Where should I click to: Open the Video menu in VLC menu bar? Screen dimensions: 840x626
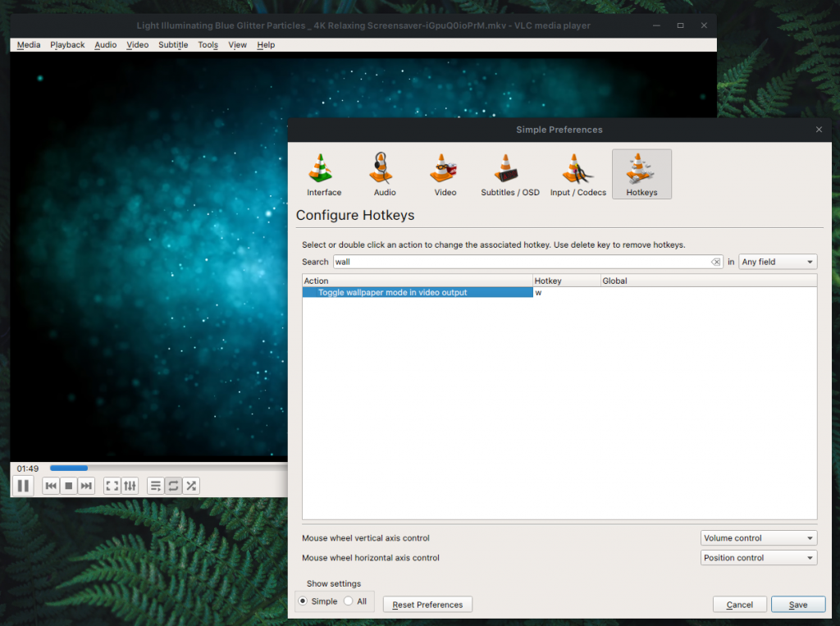point(138,45)
